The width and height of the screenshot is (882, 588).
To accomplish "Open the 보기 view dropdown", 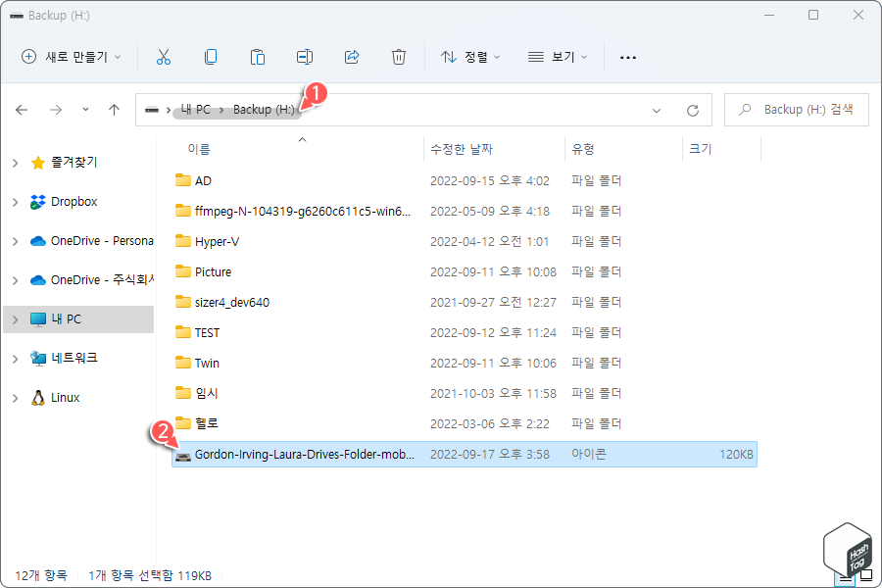I will pyautogui.click(x=557, y=57).
